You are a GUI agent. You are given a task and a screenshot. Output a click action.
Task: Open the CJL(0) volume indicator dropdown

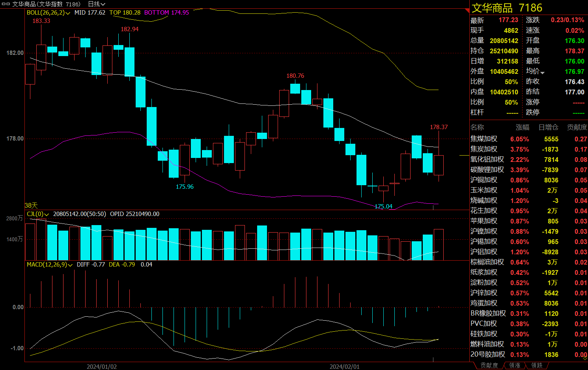pos(38,214)
